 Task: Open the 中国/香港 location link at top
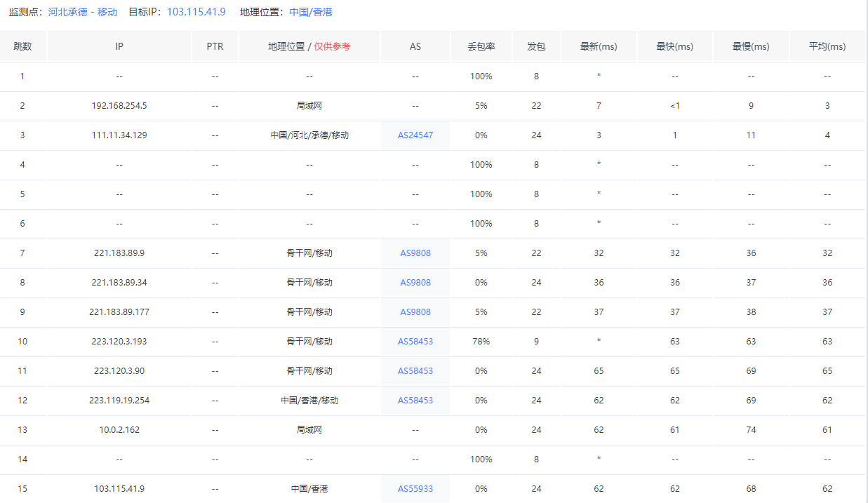pyautogui.click(x=311, y=12)
